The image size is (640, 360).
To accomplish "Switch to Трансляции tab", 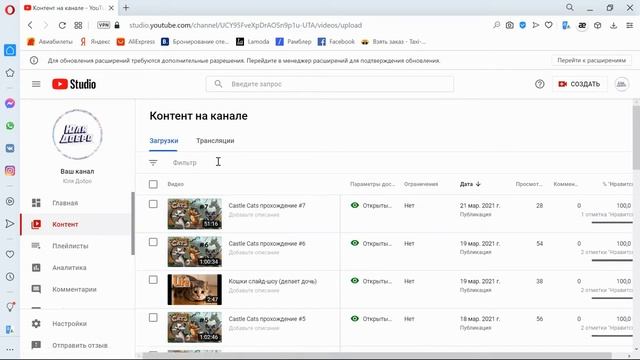I will pos(215,141).
